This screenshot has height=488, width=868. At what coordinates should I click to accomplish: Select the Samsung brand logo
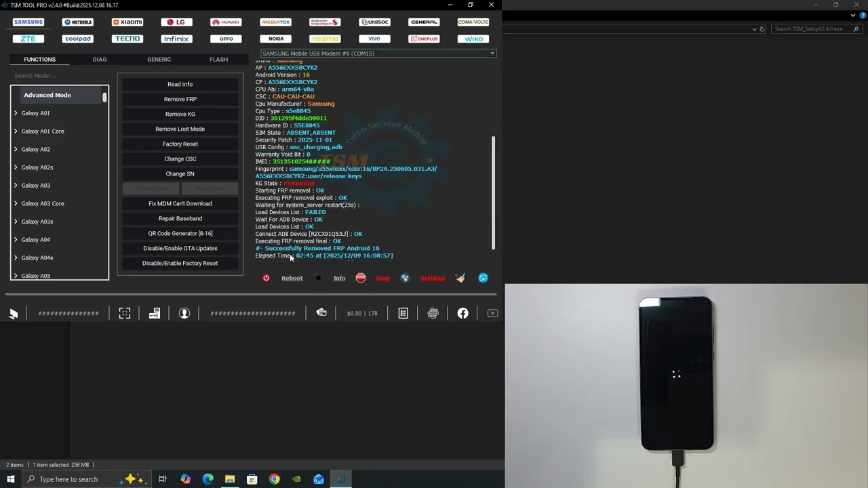[28, 22]
